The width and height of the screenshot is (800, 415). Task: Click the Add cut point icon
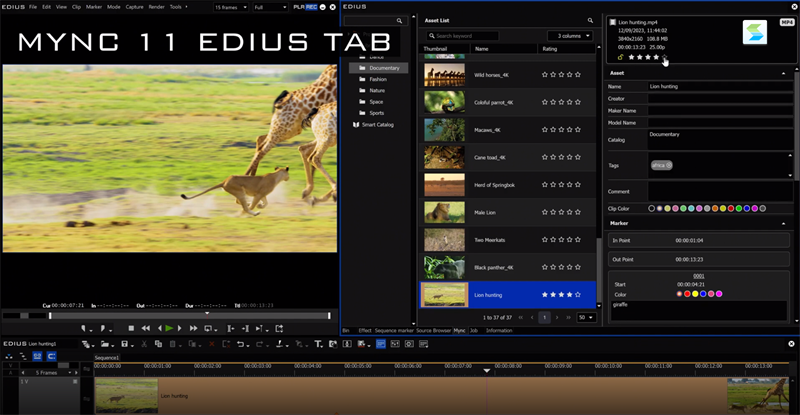[280, 344]
